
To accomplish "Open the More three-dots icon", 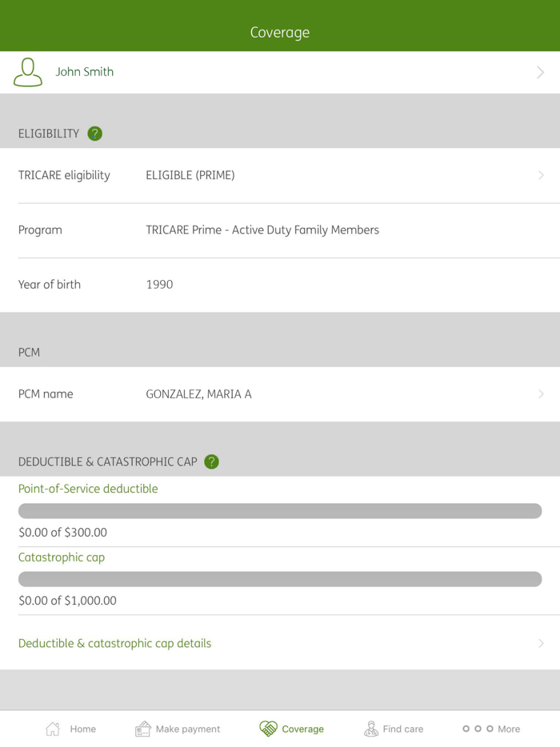I will 478,729.
